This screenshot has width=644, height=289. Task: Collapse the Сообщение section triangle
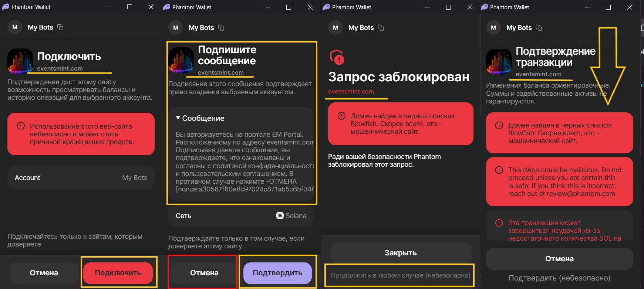coord(178,118)
